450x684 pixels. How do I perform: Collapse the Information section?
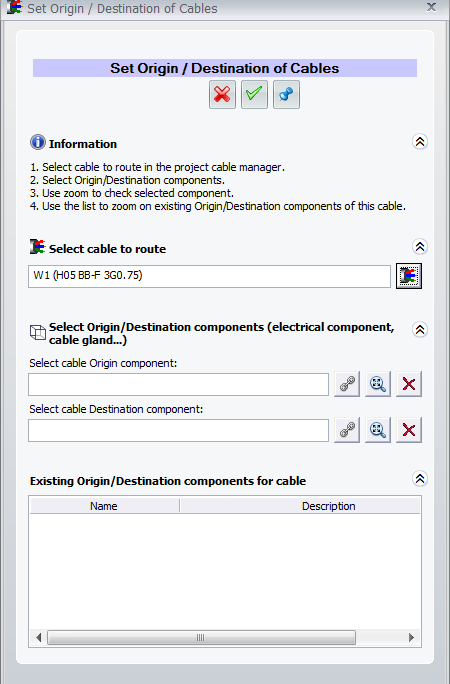click(x=419, y=141)
